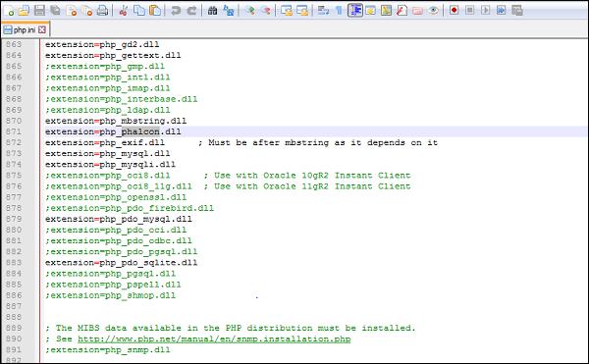Click commented line ;extension=php_shmop.dll

pos(110,295)
